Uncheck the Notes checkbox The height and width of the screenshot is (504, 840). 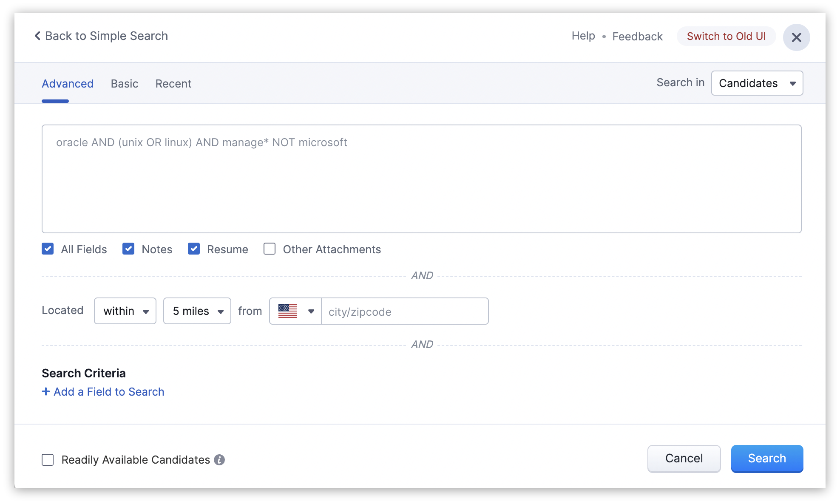pyautogui.click(x=128, y=249)
